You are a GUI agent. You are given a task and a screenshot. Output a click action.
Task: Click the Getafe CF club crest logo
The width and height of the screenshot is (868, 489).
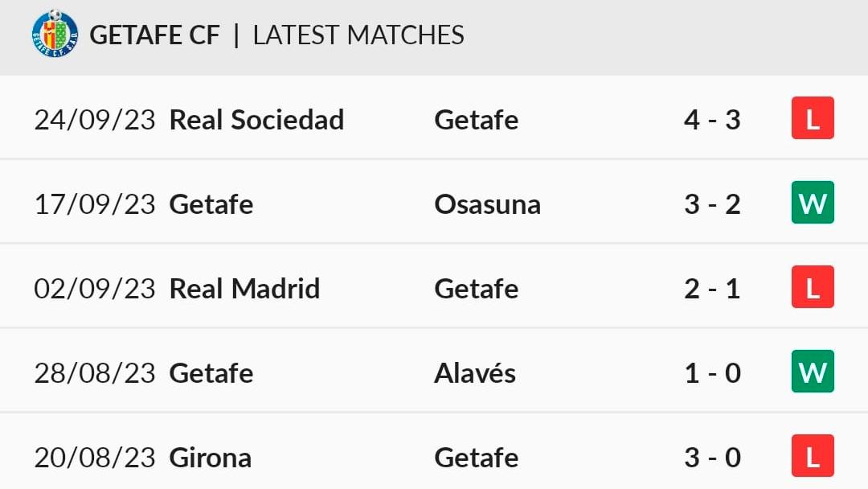tap(55, 34)
